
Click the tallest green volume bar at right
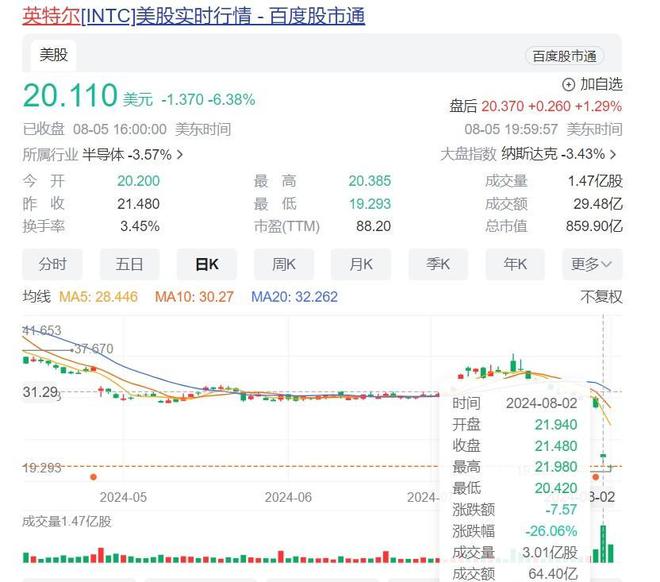coord(603,544)
